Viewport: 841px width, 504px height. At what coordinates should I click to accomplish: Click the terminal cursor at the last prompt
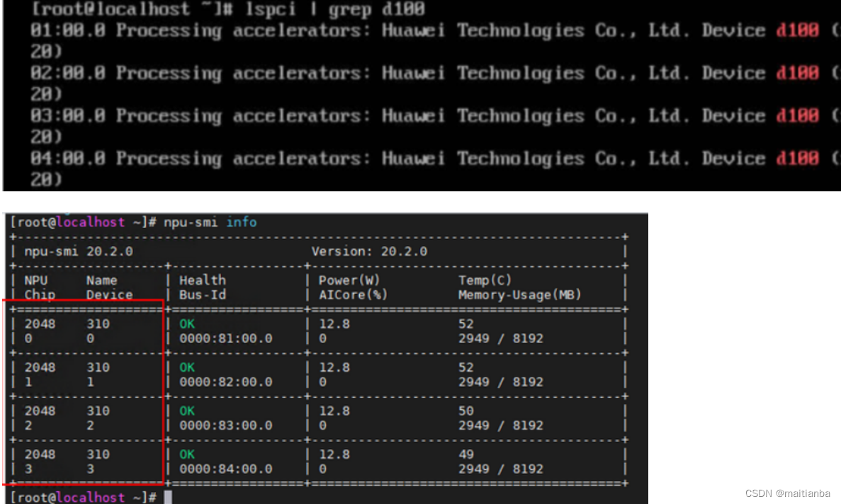coord(168,497)
